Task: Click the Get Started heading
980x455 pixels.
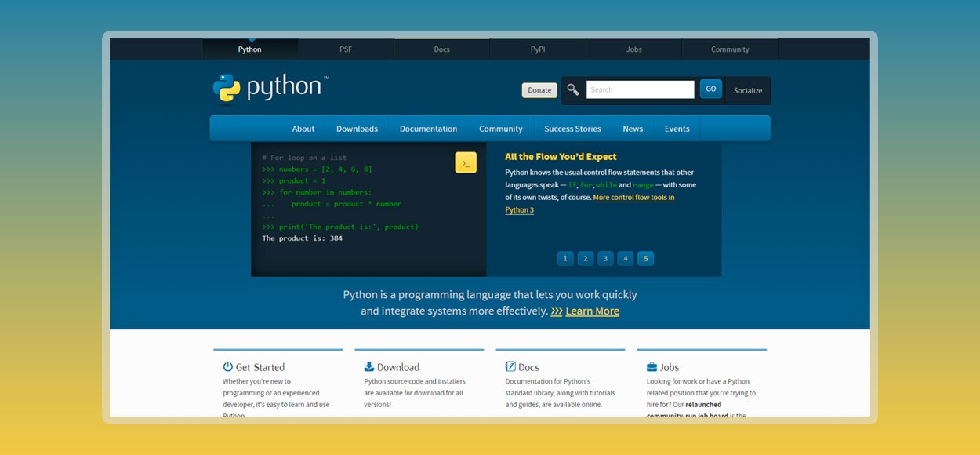Action: 260,367
